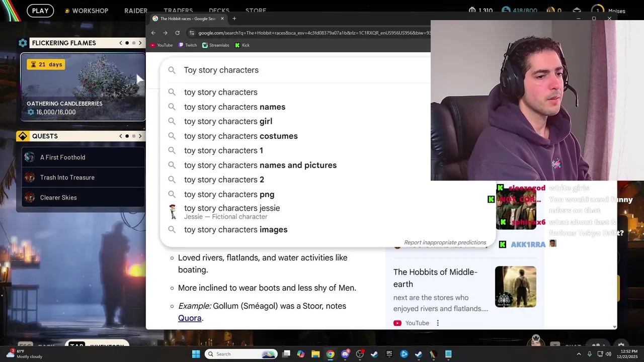
Task: Open the RAIDER game tab
Action: 136,11
